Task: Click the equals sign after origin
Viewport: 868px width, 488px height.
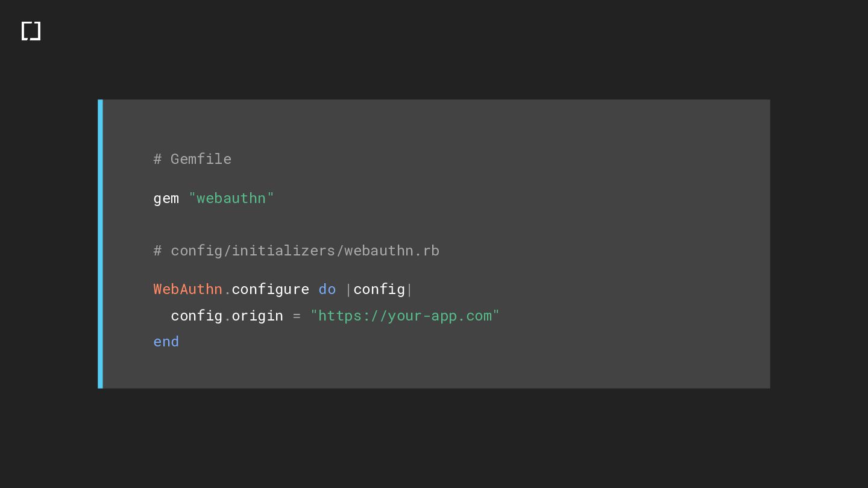Action: 297,316
